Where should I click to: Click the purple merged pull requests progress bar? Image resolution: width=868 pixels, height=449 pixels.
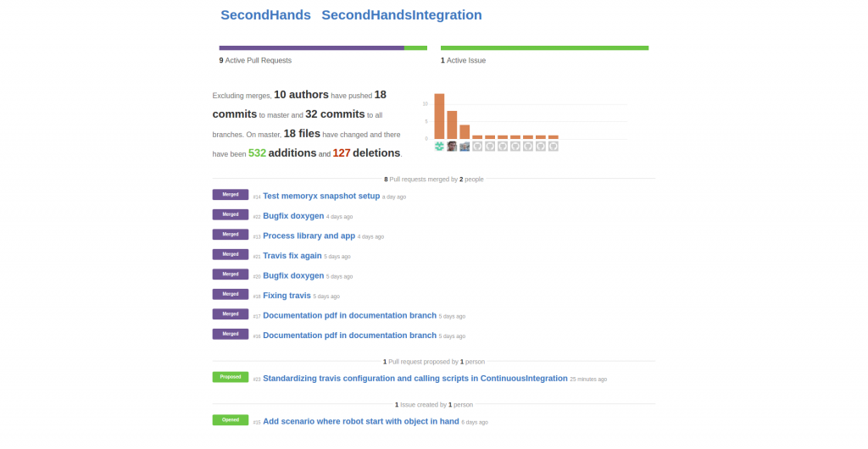[312, 48]
